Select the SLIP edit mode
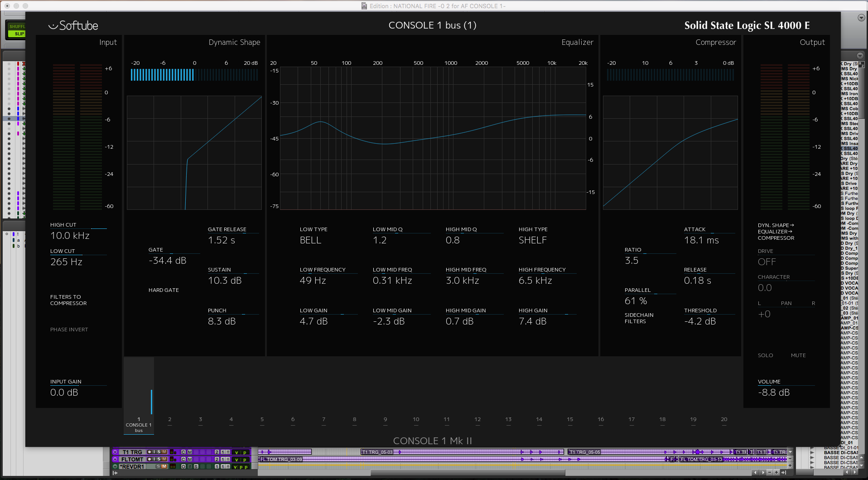This screenshot has width=868, height=480. click(x=17, y=34)
